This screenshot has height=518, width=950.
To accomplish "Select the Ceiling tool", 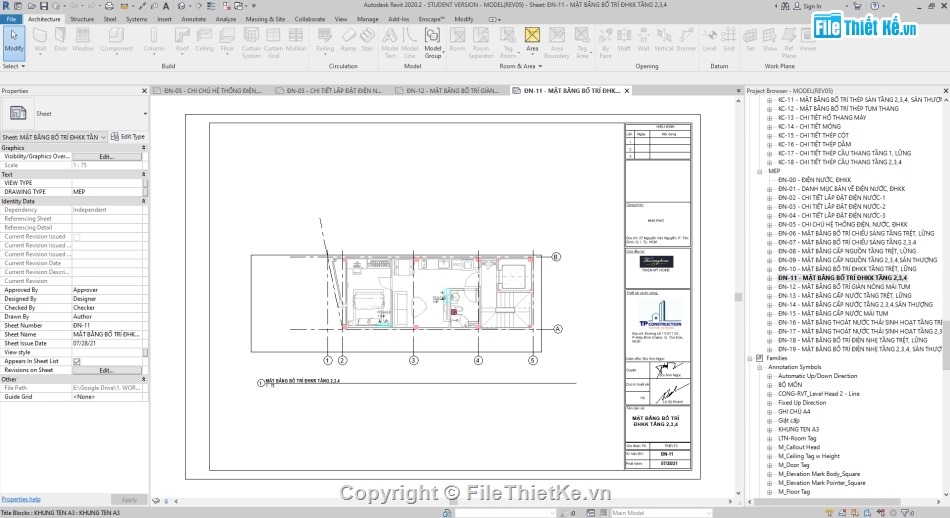I will coord(204,39).
